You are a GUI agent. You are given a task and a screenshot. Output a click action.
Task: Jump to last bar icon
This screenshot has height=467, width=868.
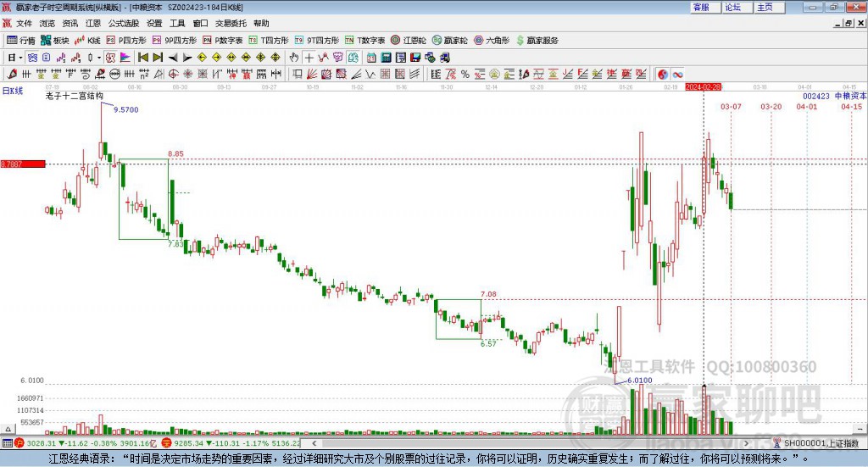tap(158, 58)
